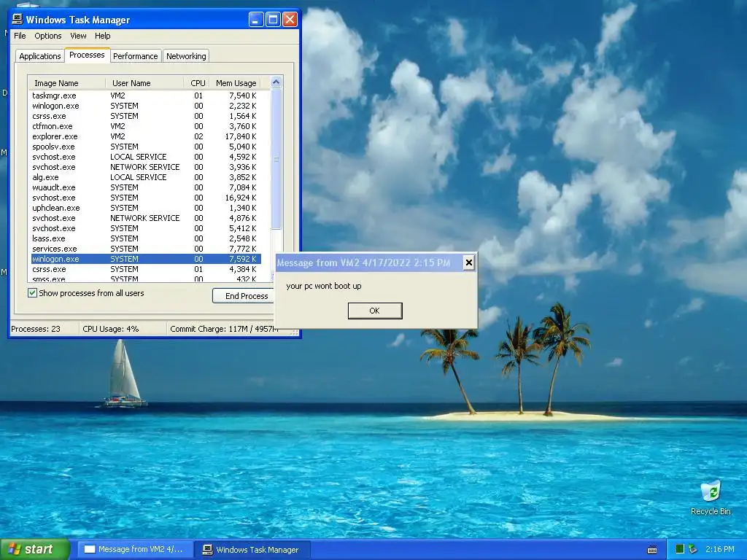Select the spoolsv.exe process
Viewport: 747px width, 560px height.
click(146, 147)
